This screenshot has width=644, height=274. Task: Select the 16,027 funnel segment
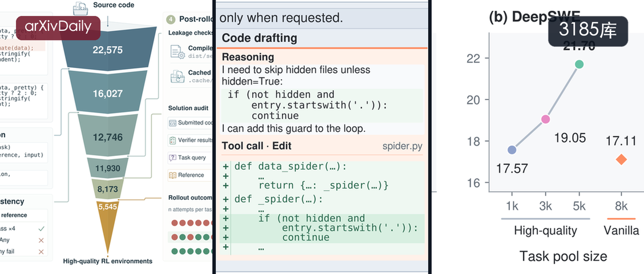click(x=107, y=93)
